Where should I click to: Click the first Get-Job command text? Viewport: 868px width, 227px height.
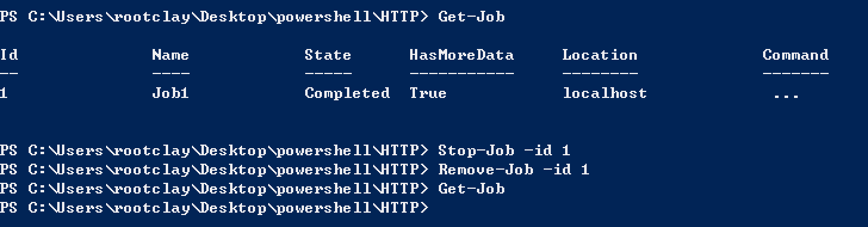472,17
